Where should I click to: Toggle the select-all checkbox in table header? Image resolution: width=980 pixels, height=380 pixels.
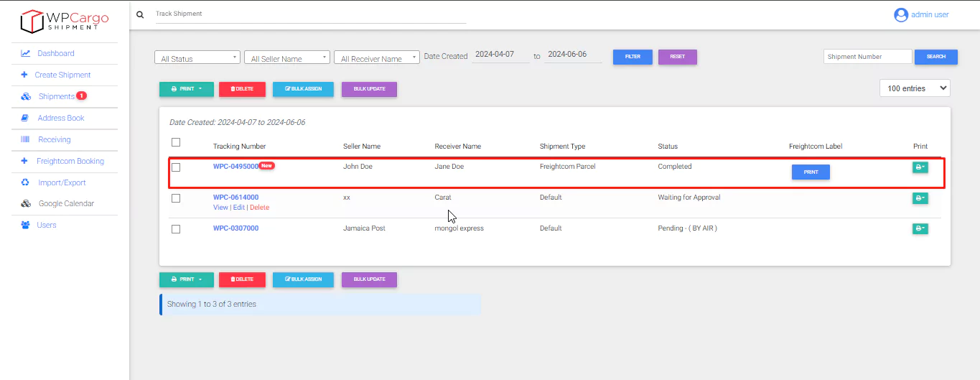pos(176,142)
